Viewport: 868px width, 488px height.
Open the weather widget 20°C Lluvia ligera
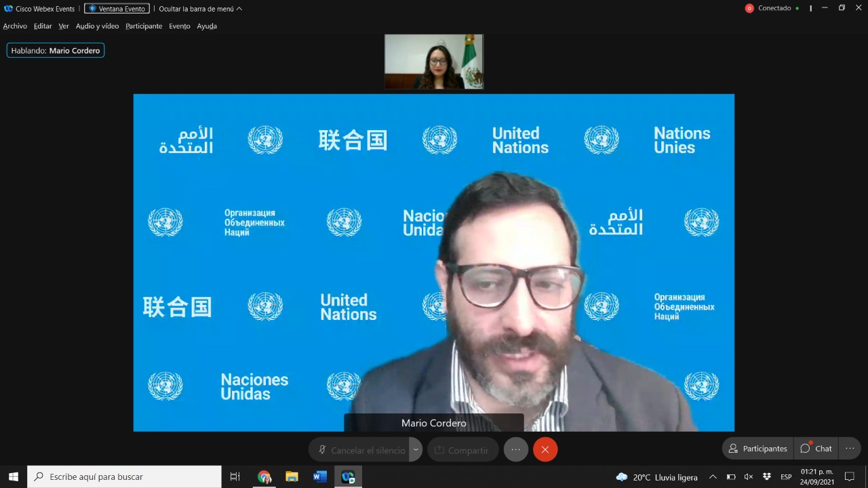click(656, 477)
